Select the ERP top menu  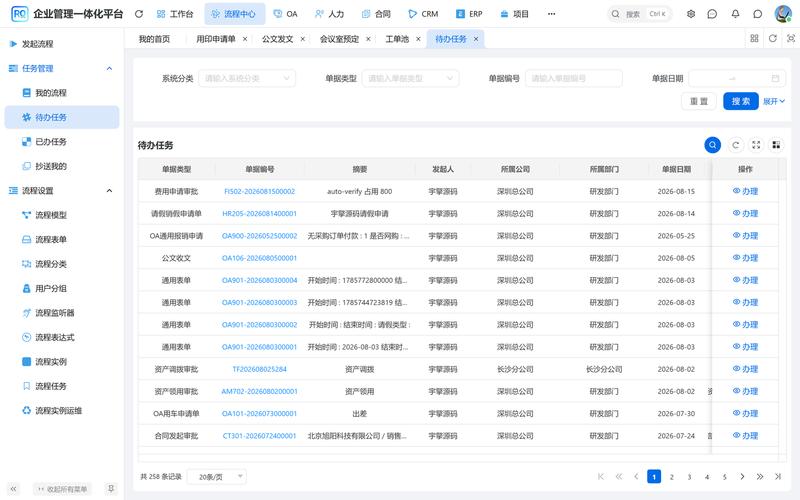pos(469,14)
